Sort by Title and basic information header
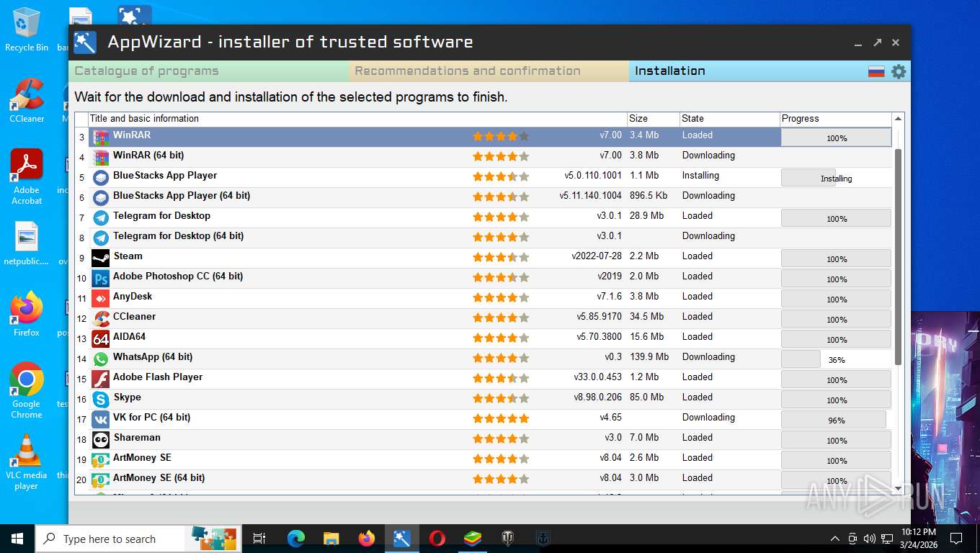 click(357, 119)
